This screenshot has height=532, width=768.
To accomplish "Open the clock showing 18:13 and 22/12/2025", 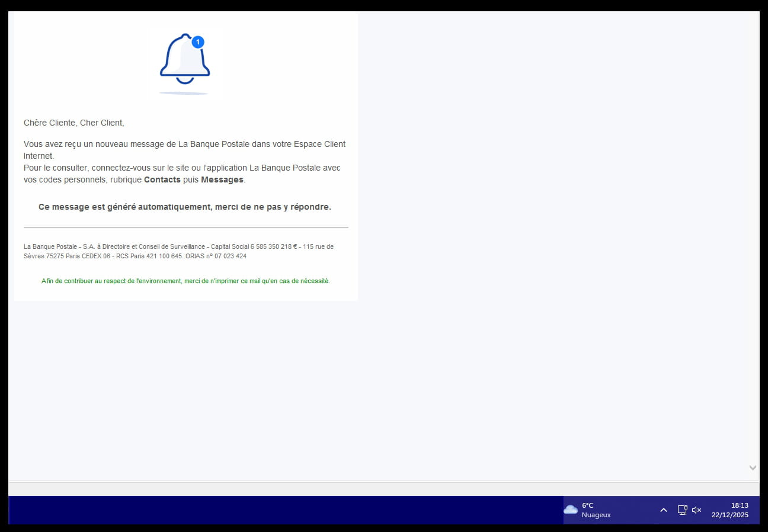I will [x=730, y=510].
